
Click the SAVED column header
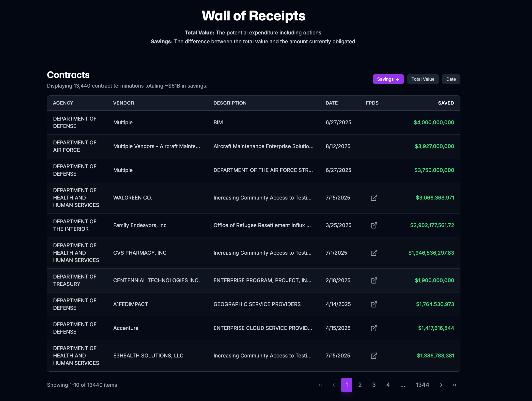click(446, 103)
